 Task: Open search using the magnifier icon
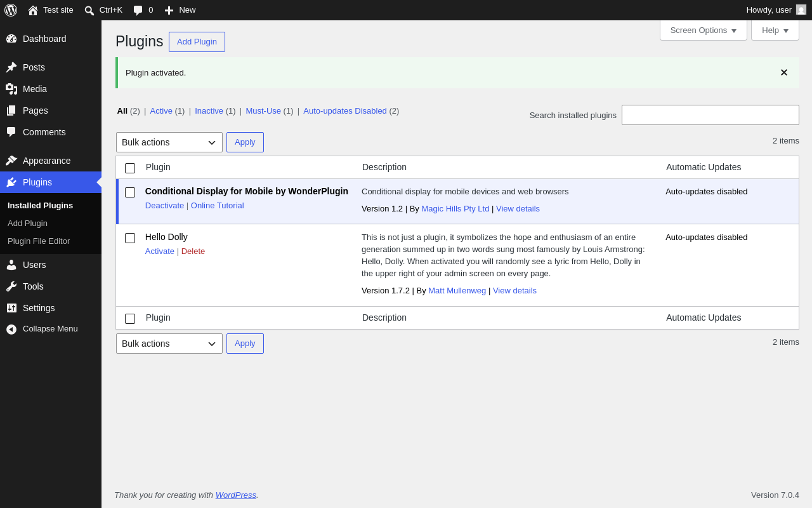click(x=89, y=10)
